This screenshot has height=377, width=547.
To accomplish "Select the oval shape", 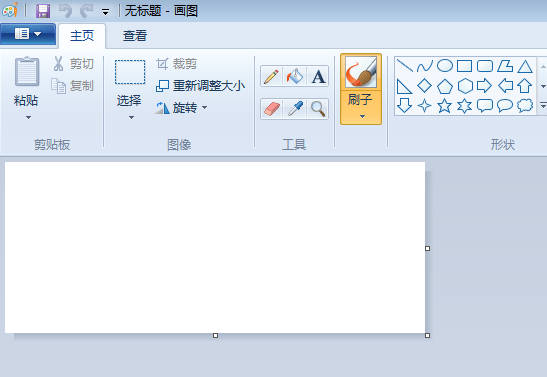I will tap(445, 66).
